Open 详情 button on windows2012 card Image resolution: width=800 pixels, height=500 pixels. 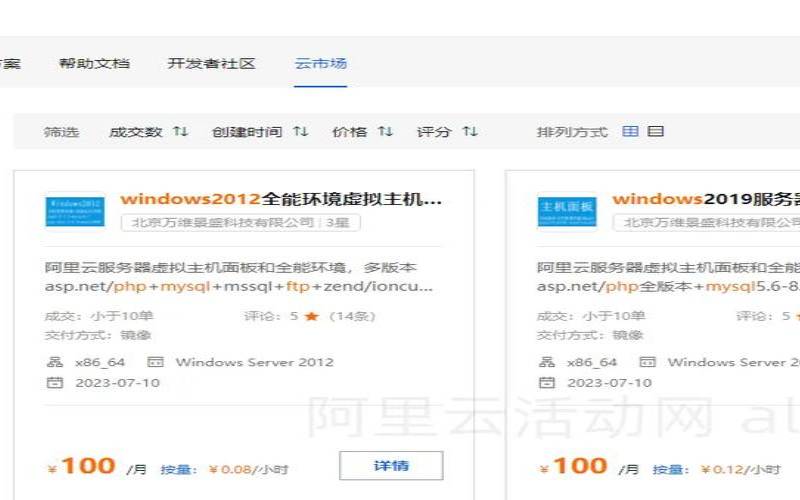[x=391, y=465]
